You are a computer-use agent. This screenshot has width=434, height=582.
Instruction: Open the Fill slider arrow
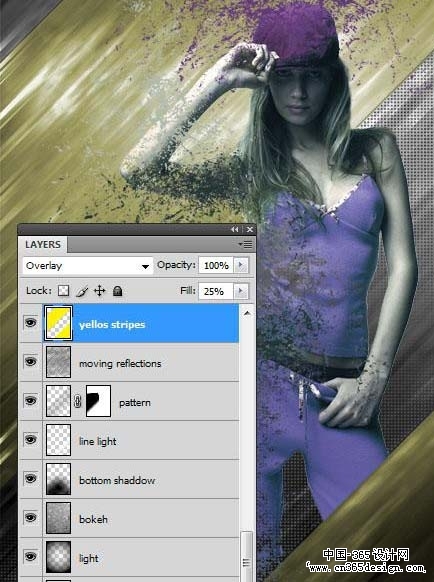pyautogui.click(x=241, y=291)
